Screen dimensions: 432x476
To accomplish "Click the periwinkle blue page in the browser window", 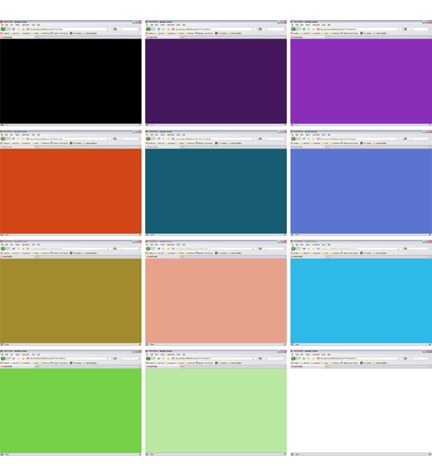I will coord(361,191).
